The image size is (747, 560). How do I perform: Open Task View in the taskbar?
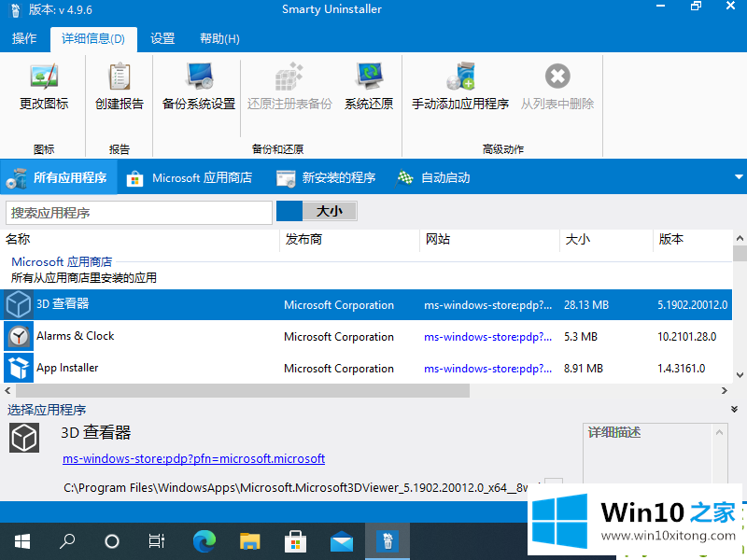pyautogui.click(x=156, y=541)
